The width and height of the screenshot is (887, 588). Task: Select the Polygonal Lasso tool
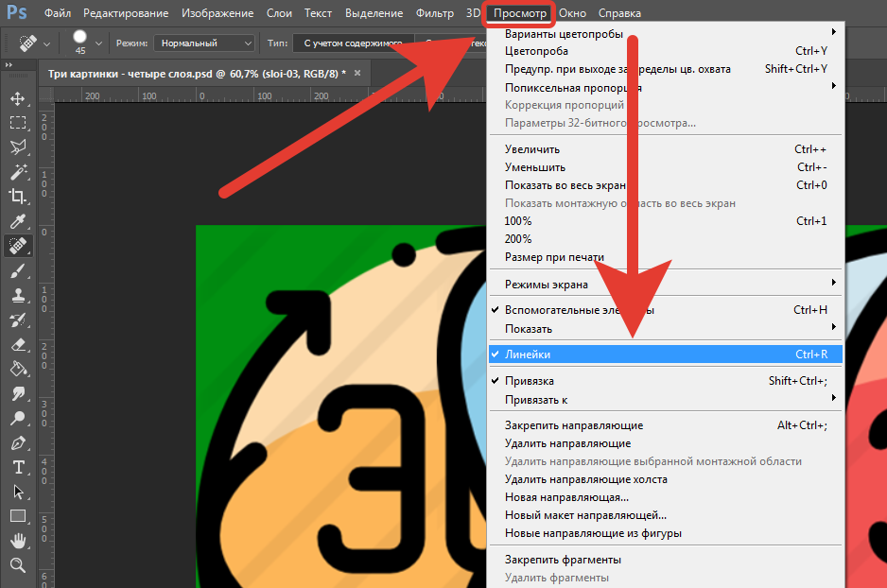coord(18,147)
